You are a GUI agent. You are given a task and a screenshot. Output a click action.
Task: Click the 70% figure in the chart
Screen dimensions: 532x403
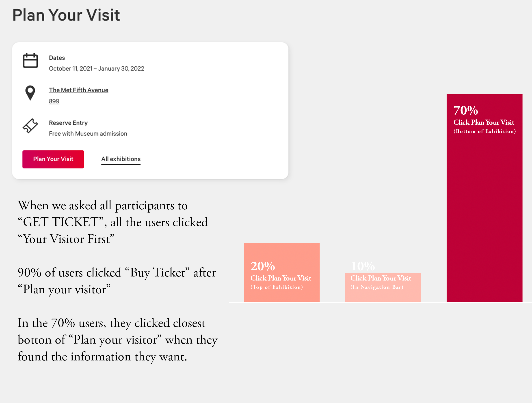pos(466,111)
